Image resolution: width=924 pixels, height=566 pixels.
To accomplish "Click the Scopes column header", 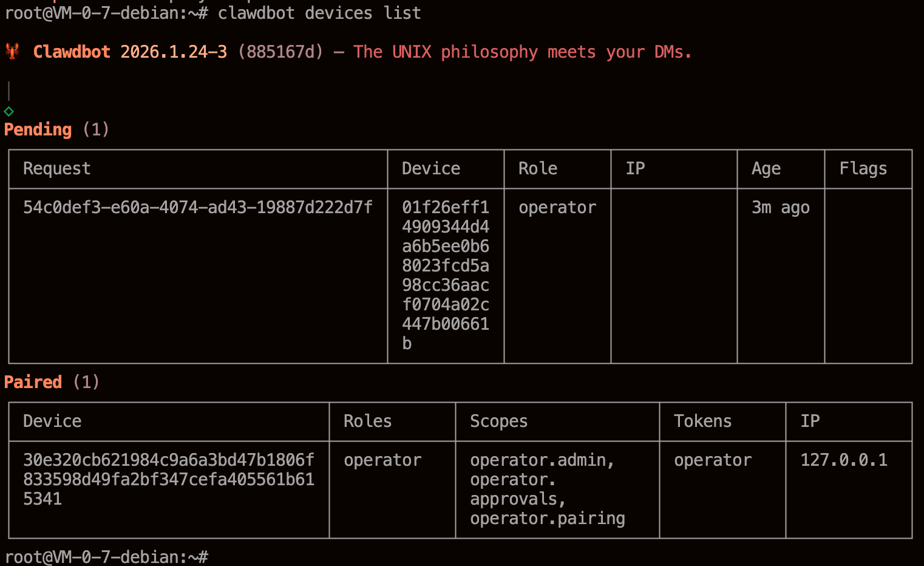I will pos(498,421).
